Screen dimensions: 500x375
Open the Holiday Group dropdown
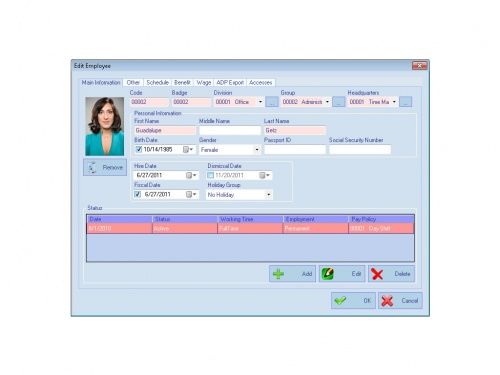click(x=268, y=195)
